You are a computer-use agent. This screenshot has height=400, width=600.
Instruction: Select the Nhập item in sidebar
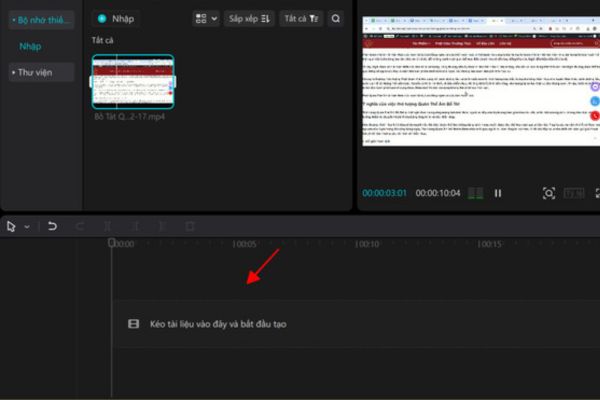coord(30,46)
